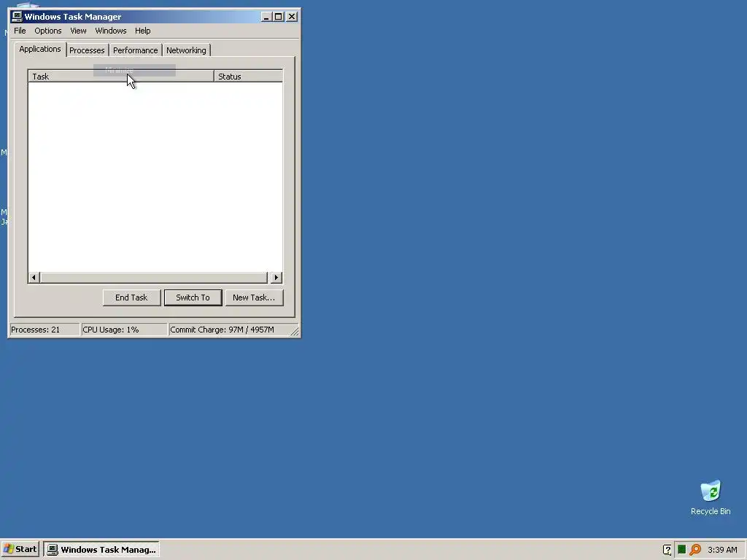
Task: Open the Help menu
Action: (142, 31)
